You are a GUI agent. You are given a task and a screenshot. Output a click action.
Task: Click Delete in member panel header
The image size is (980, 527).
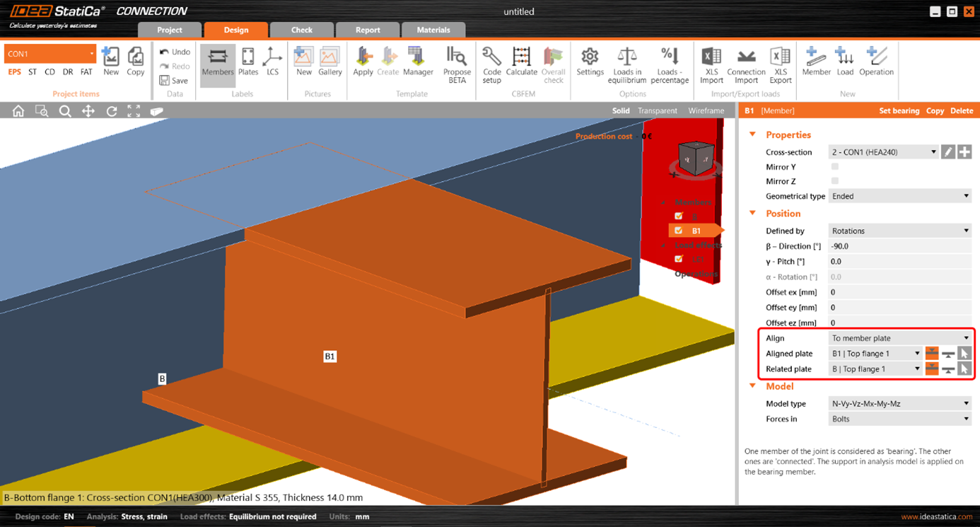pos(962,111)
